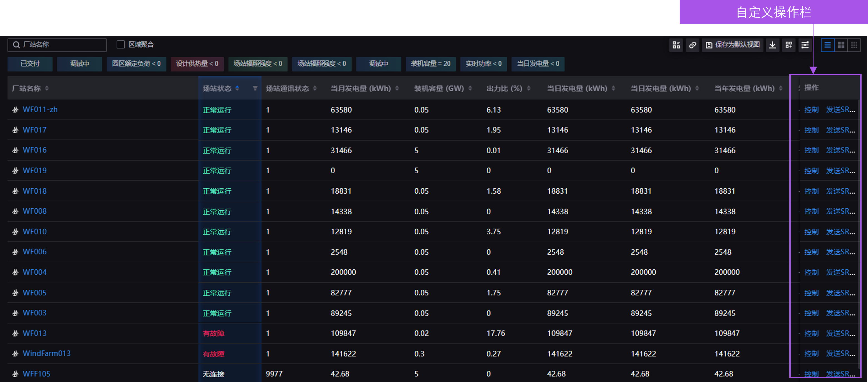
Task: Click the download export icon
Action: 772,45
